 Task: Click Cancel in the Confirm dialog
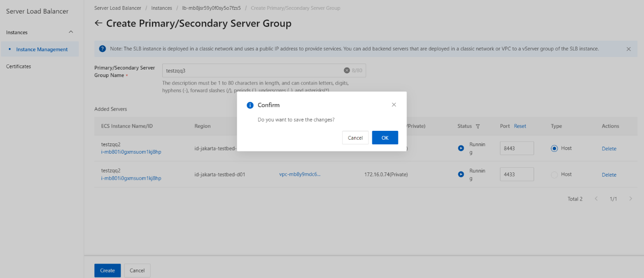355,138
